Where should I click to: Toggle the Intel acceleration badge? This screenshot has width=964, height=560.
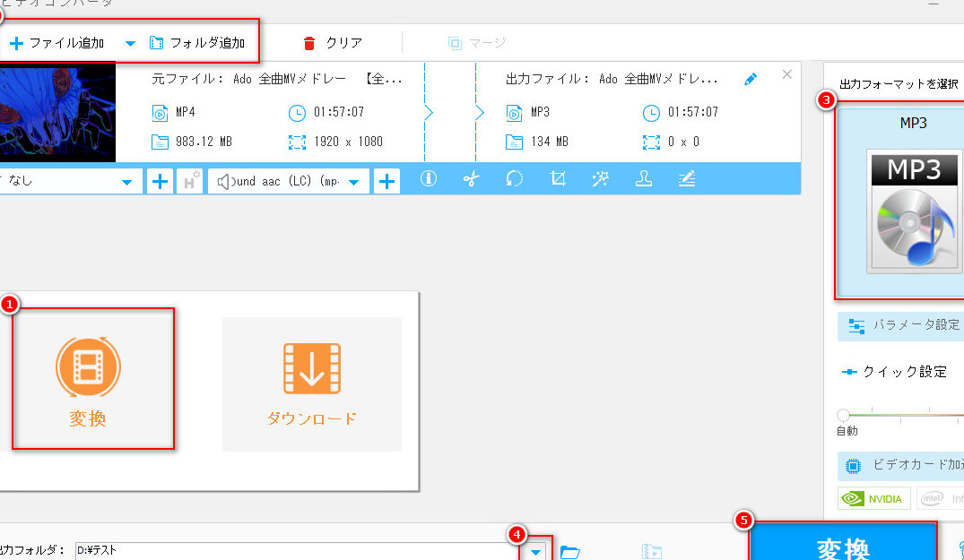point(941,498)
